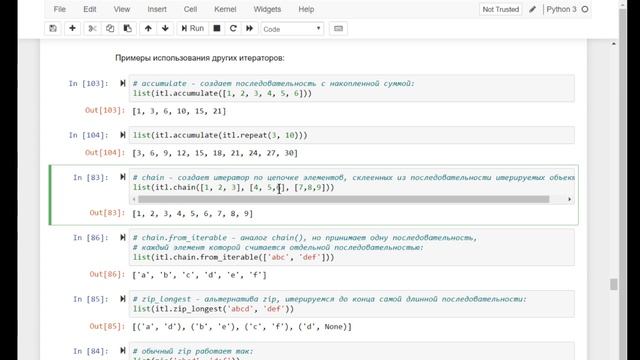Open the File menu
The width and height of the screenshot is (640, 360).
pyautogui.click(x=60, y=9)
